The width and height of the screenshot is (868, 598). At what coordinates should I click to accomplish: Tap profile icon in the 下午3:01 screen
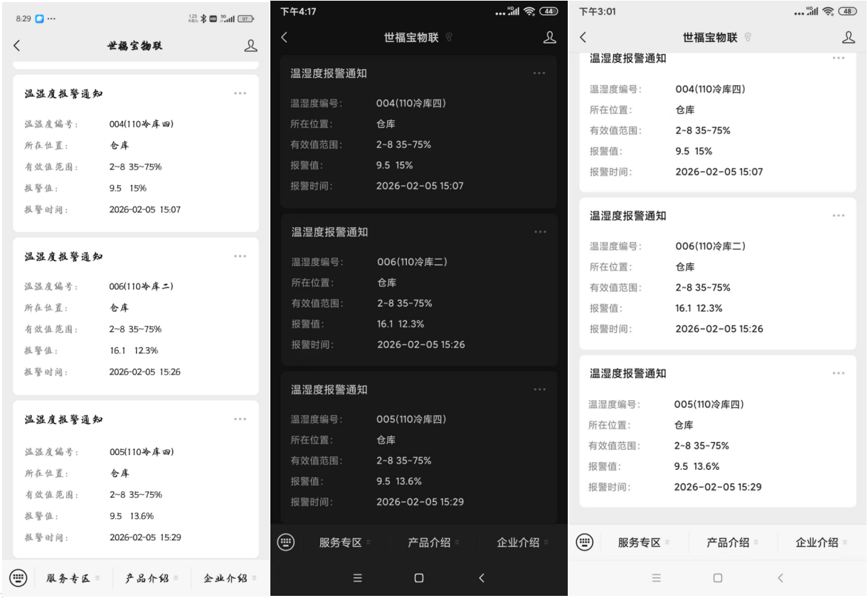click(x=848, y=38)
